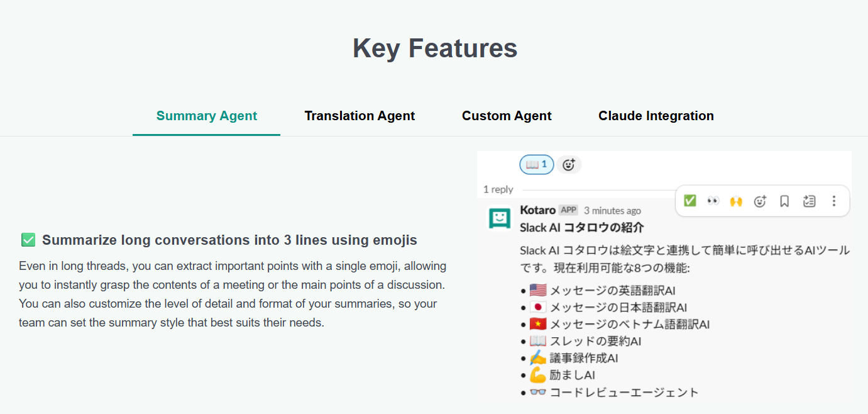
Task: Click the Key Features heading
Action: pos(435,48)
